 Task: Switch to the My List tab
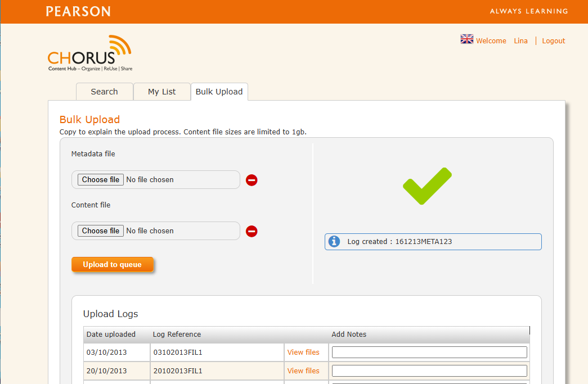pos(162,92)
